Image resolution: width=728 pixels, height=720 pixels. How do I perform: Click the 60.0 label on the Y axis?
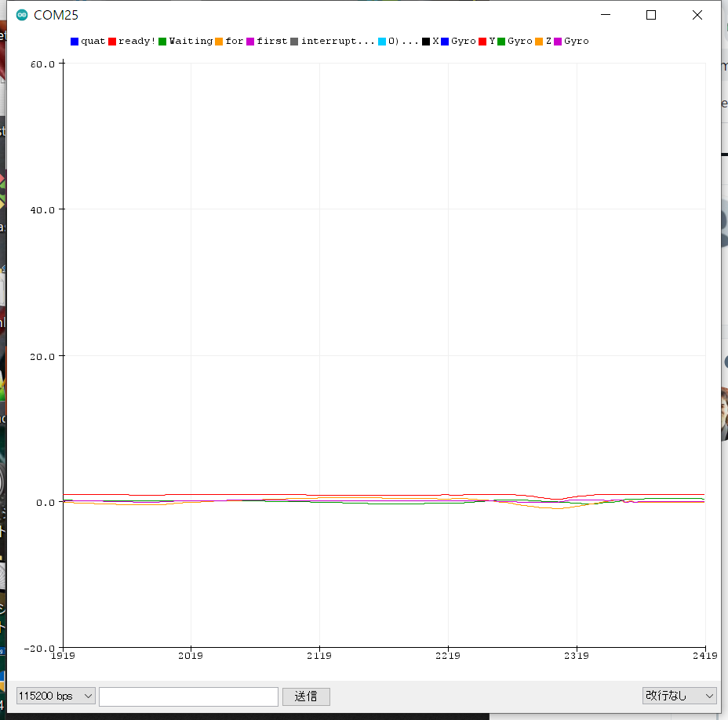pyautogui.click(x=41, y=64)
